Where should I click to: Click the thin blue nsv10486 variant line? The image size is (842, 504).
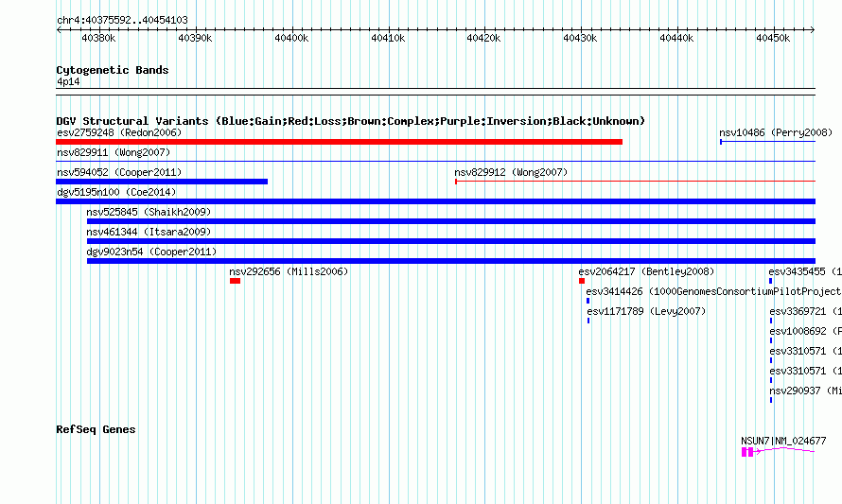point(768,142)
